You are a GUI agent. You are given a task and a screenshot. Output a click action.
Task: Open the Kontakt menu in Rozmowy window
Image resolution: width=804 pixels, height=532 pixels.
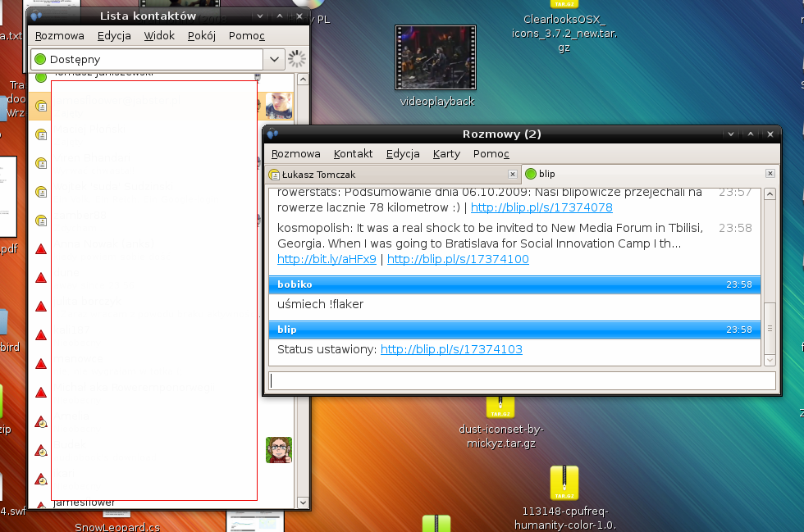tap(353, 154)
